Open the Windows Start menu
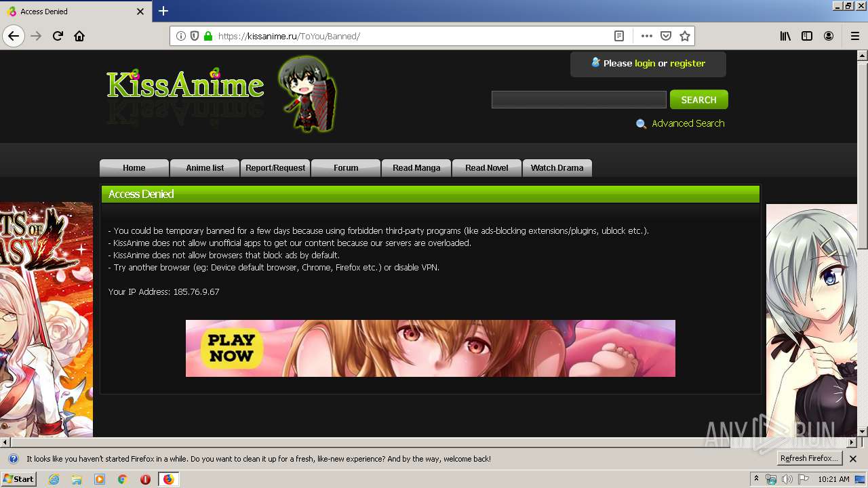868x488 pixels. 18,479
